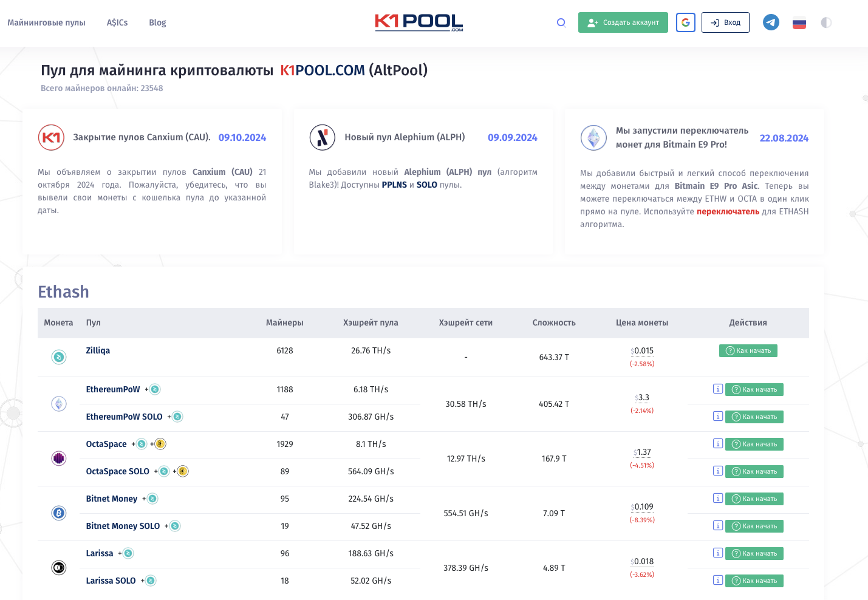Click Zilliqa coin price $0.015

click(642, 350)
